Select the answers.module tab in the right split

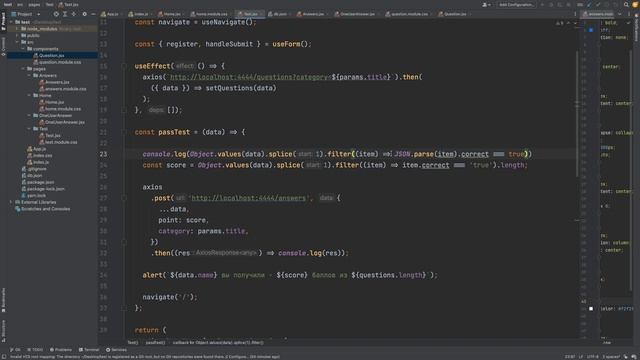(x=598, y=14)
